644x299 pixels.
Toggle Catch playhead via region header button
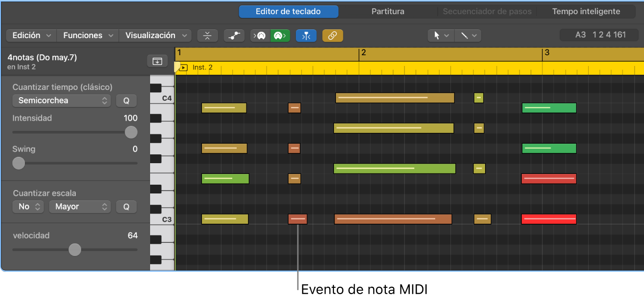(x=157, y=61)
